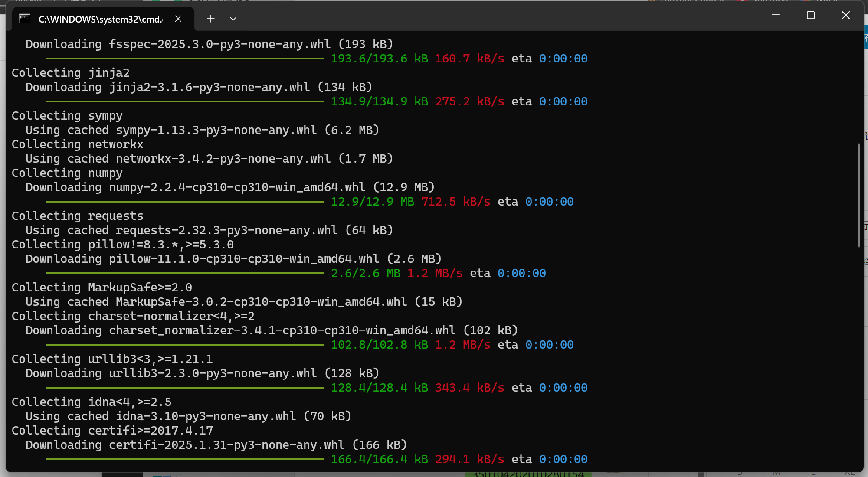Screen dimensions: 868x477
Task: Click 'Downloading jinja2-3.1.6-py3-none-any.whl' text
Action: pos(199,87)
